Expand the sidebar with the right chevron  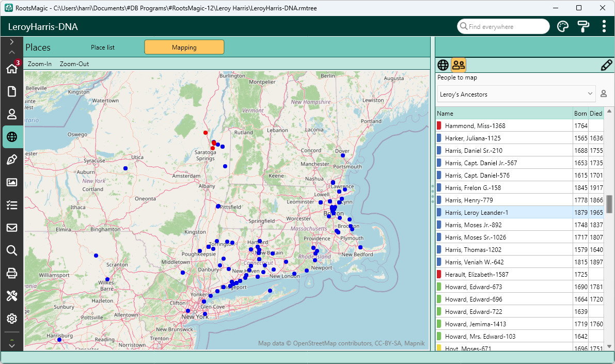(x=12, y=42)
